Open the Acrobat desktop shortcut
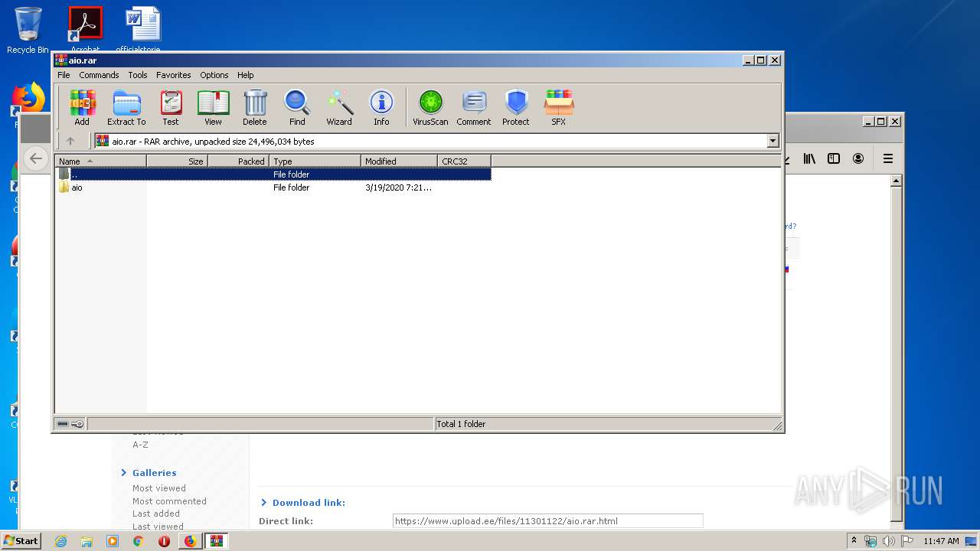The height and width of the screenshot is (551, 980). pos(85,29)
